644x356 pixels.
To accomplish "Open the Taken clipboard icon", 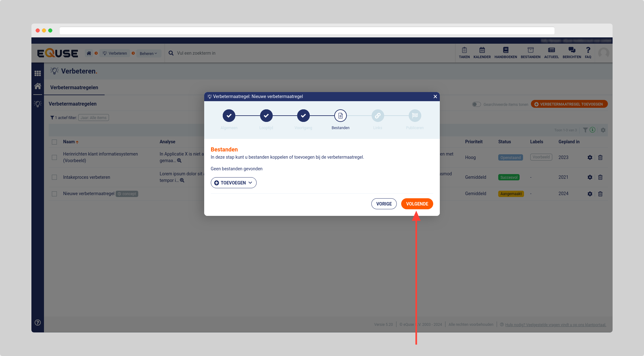I will click(464, 50).
